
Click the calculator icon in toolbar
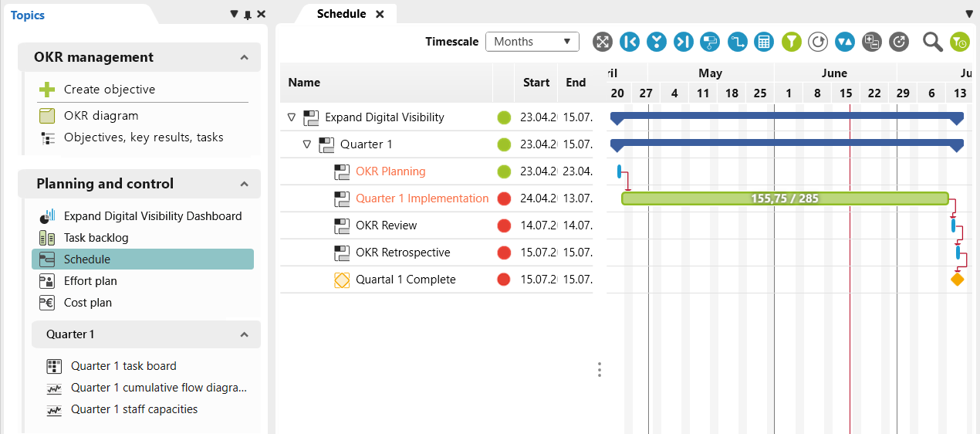[x=764, y=42]
